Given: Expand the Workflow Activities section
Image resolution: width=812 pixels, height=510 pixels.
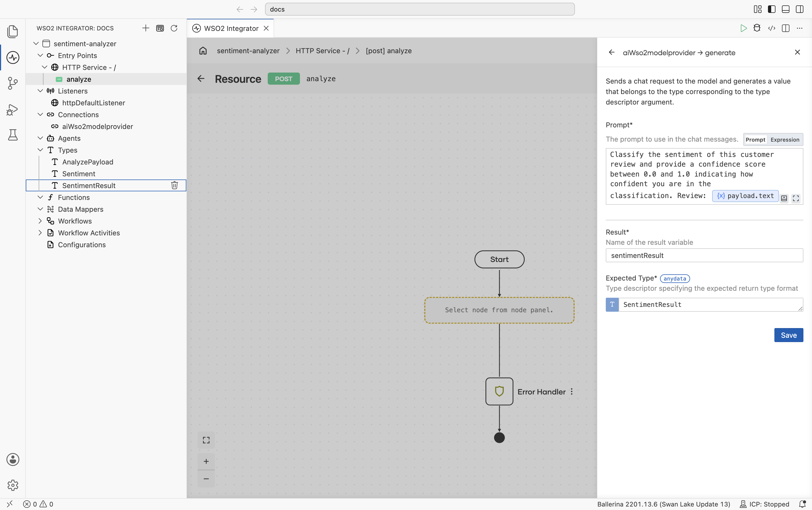Looking at the screenshot, I should tap(40, 233).
